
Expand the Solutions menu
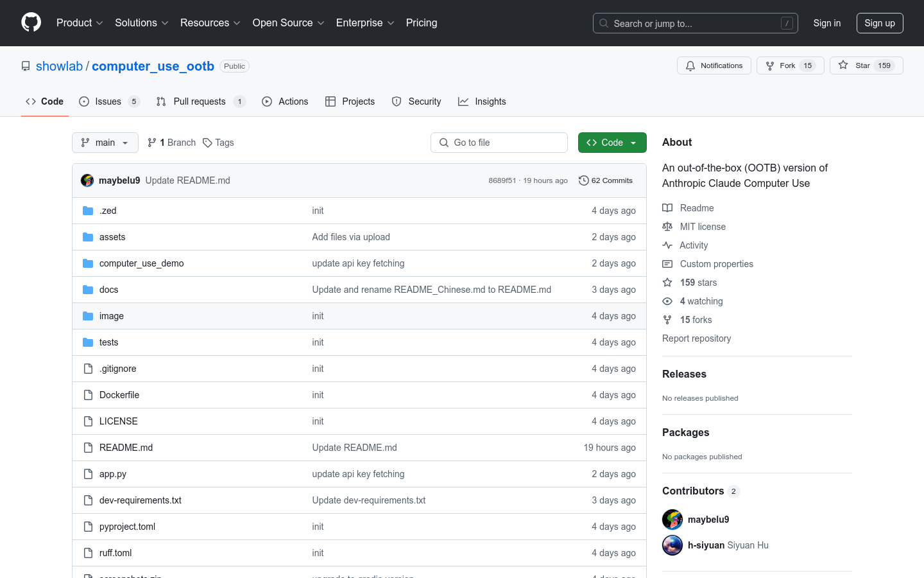142,22
